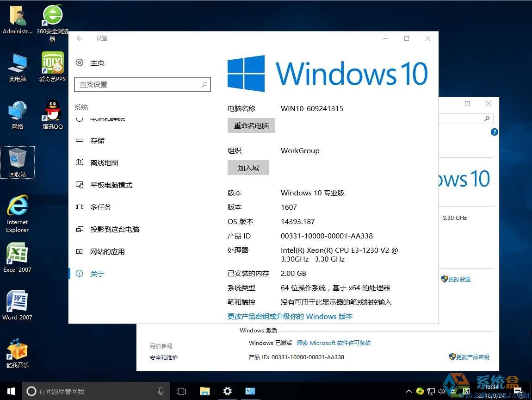Click the blue help question mark icon
This screenshot has width=532, height=400.
494,132
